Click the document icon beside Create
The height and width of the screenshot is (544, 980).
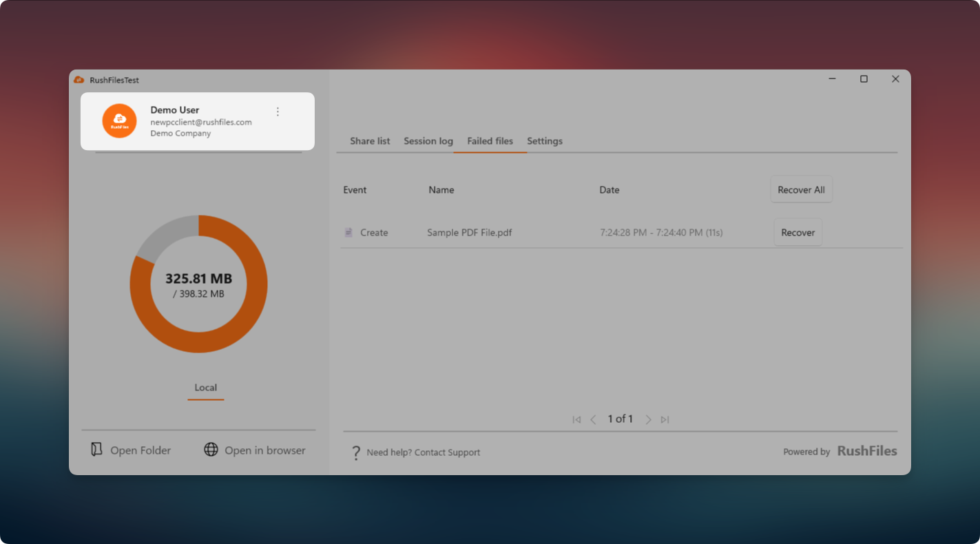(348, 233)
